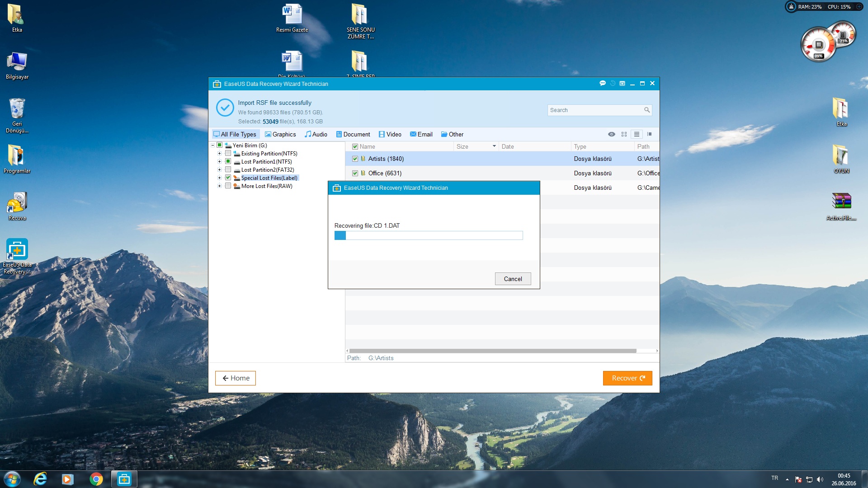Expand the More Lost Files(RAW) node
This screenshot has height=488, width=868.
(219, 186)
